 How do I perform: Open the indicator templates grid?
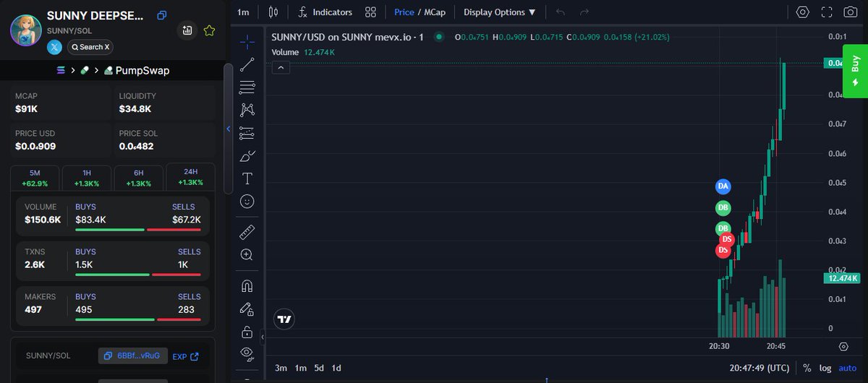371,12
